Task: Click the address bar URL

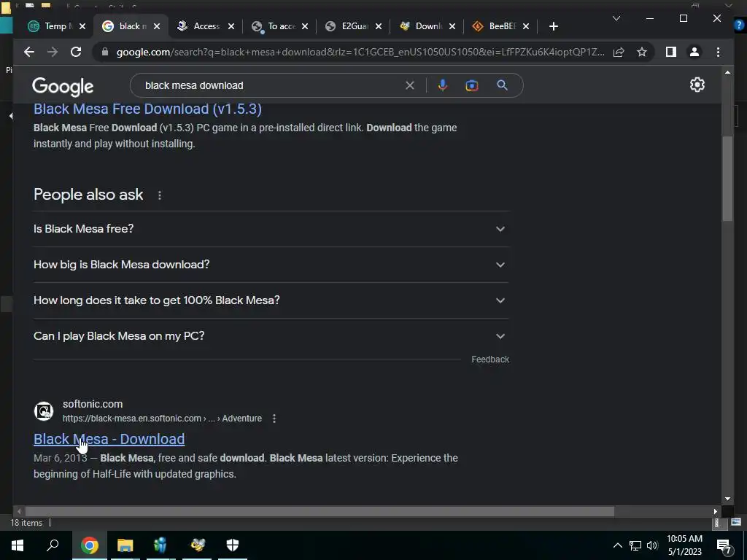Action: coord(360,52)
